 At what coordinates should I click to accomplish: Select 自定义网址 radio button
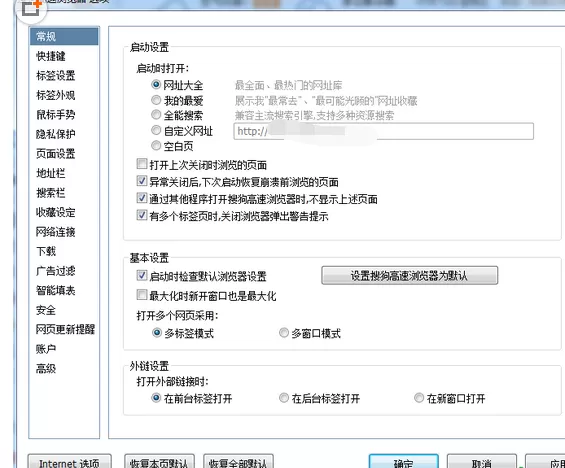pos(156,130)
